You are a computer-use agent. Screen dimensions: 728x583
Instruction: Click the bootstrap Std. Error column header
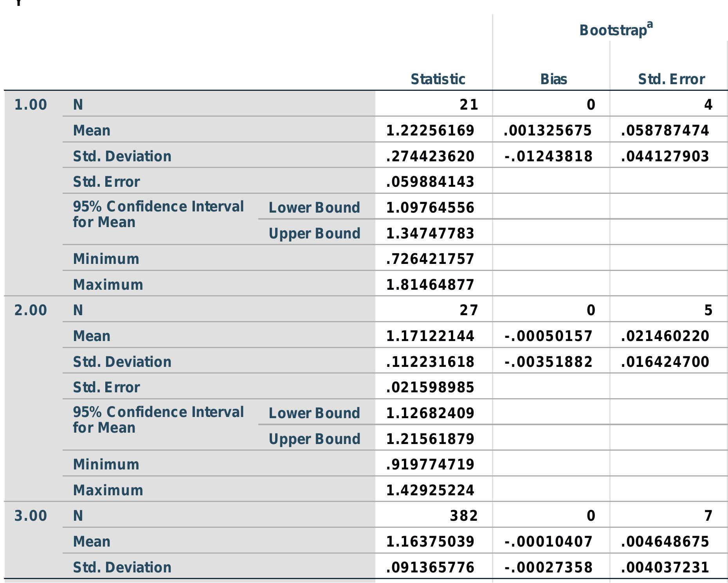671,79
